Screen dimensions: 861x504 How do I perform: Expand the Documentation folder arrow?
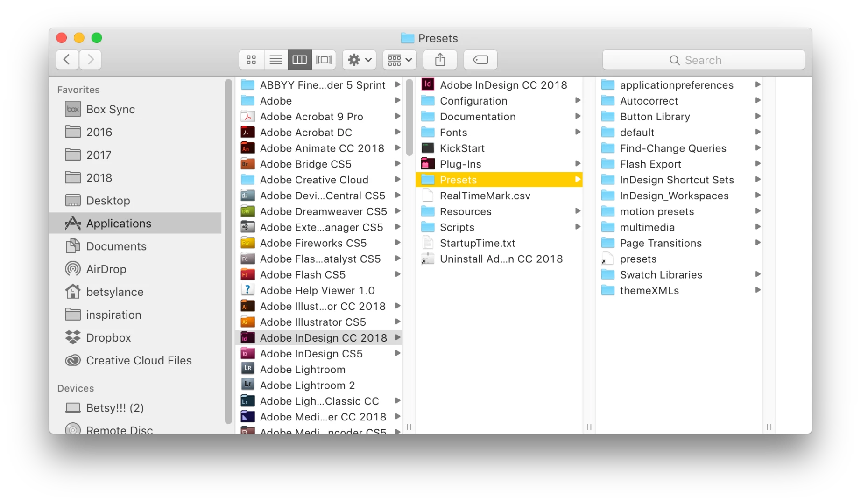578,116
